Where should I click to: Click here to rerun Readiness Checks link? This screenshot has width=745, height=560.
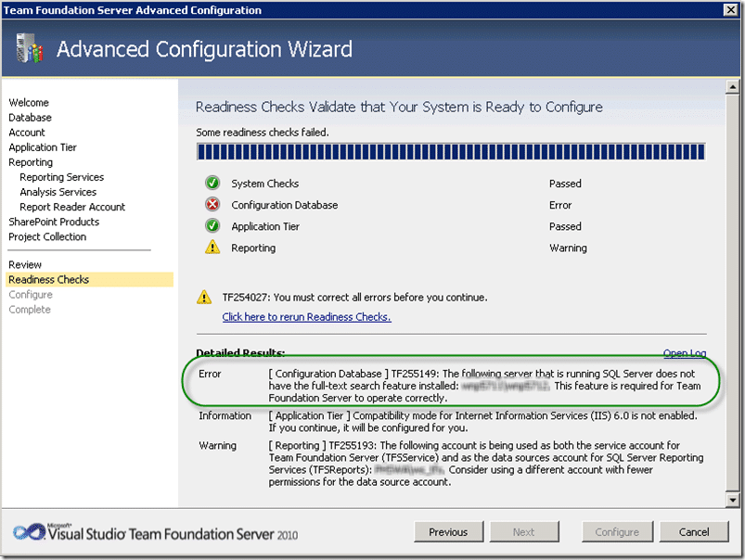(x=306, y=317)
